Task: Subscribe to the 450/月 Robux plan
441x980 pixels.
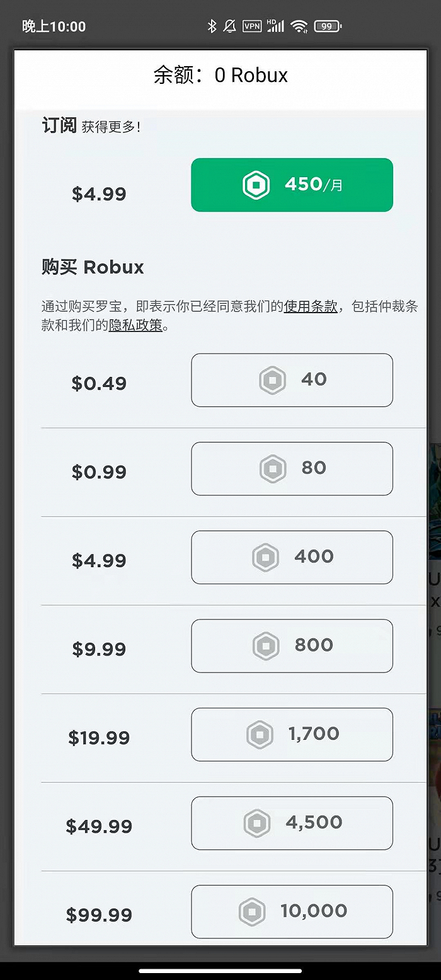Action: [292, 185]
